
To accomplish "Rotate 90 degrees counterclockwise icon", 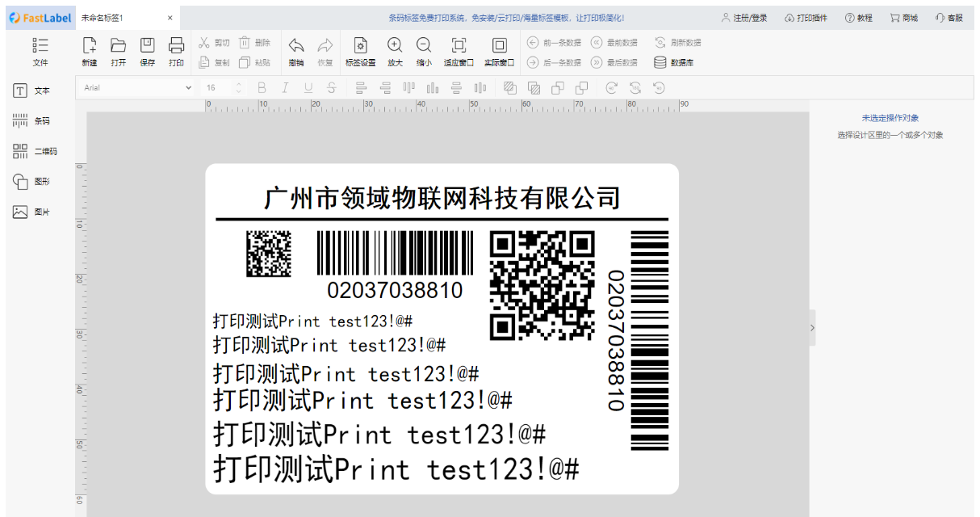I will [x=659, y=87].
